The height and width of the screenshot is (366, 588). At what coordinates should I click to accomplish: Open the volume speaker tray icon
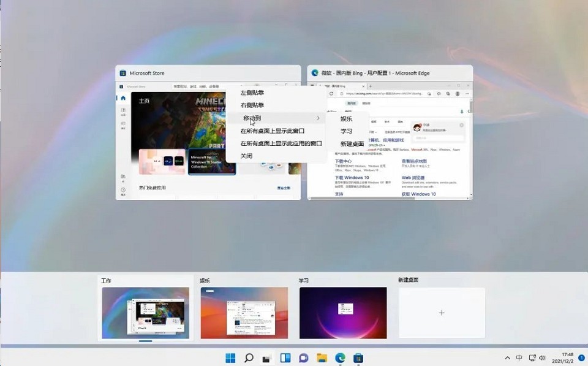tap(542, 358)
